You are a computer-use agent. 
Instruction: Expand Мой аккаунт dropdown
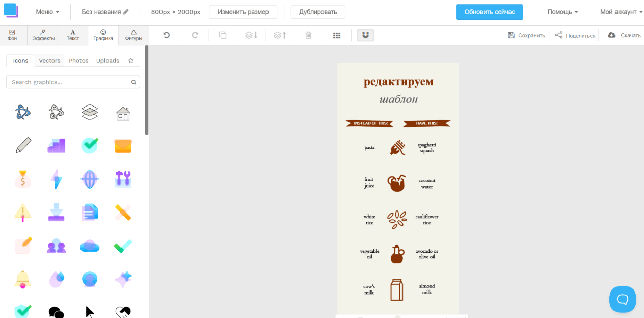click(622, 12)
